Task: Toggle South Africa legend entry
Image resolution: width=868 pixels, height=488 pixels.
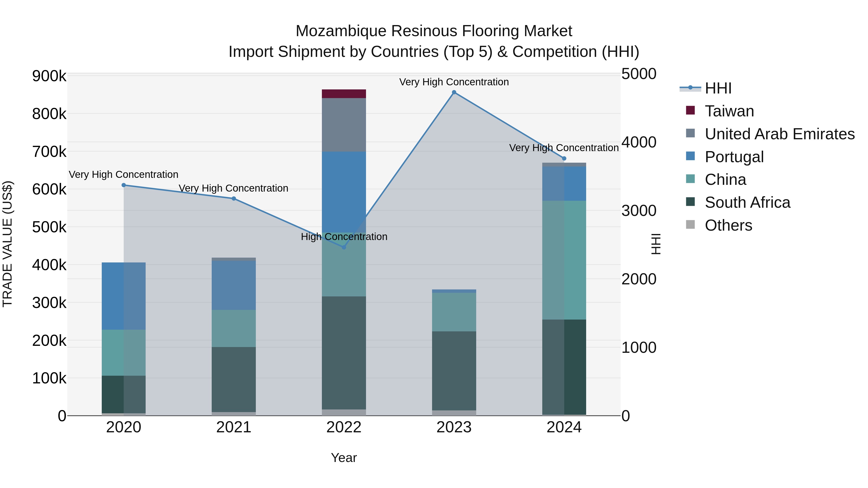Action: 738,202
